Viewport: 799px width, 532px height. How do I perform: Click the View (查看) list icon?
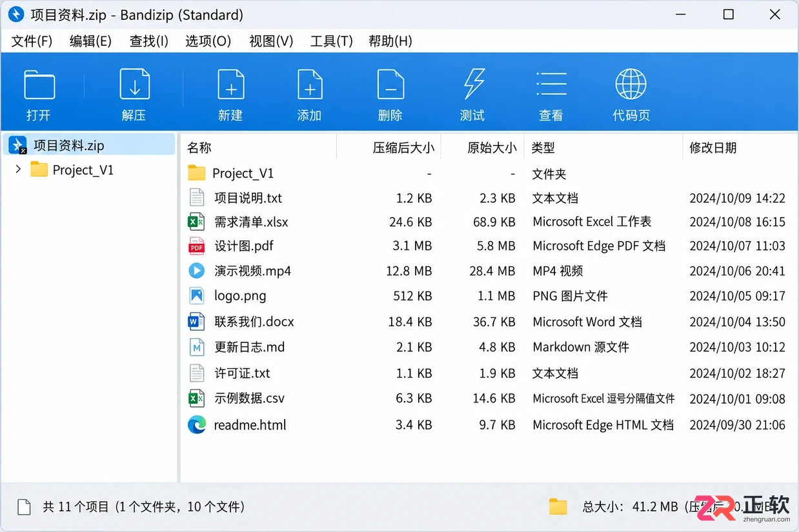coord(551,84)
